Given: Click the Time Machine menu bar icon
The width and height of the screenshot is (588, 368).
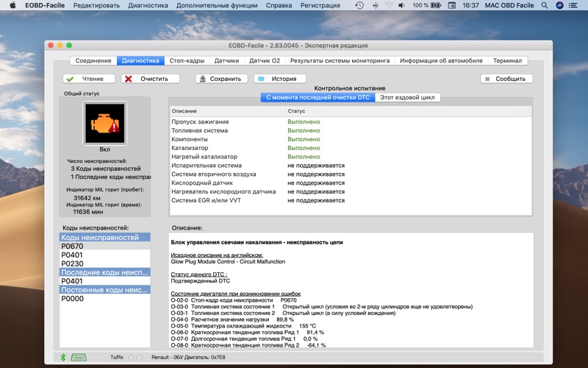Looking at the screenshot, I should pyautogui.click(x=359, y=5).
